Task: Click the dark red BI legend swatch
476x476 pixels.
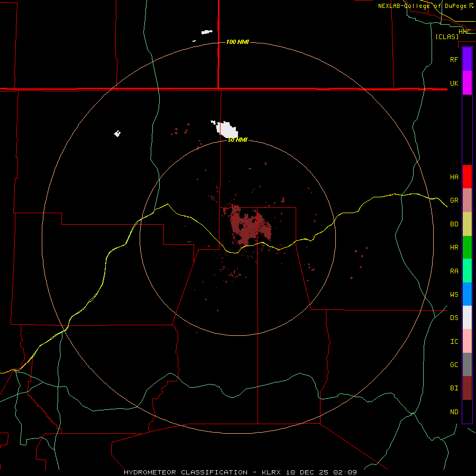Action: point(467,388)
